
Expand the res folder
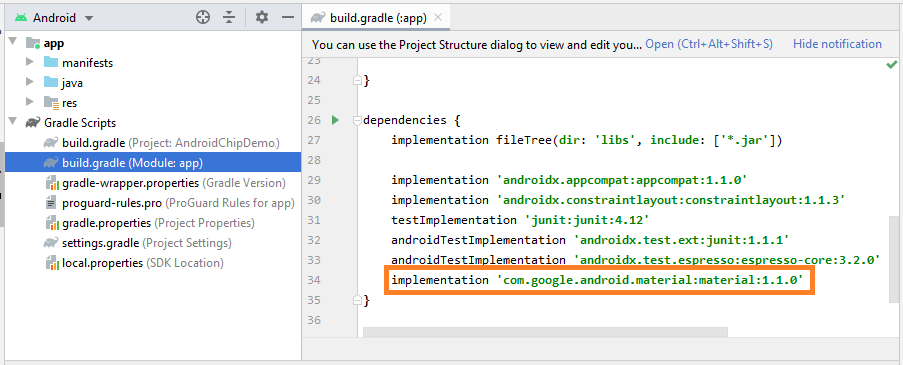[30, 102]
